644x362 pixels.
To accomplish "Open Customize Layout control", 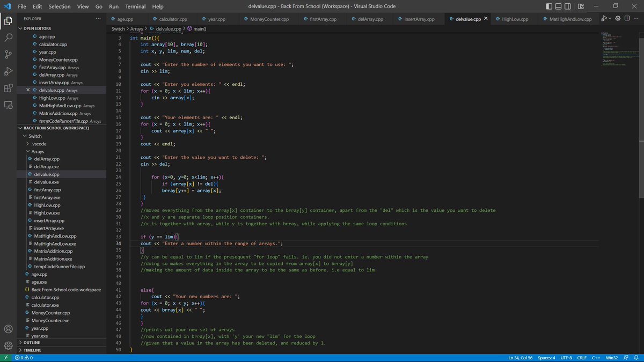I will pos(581,6).
